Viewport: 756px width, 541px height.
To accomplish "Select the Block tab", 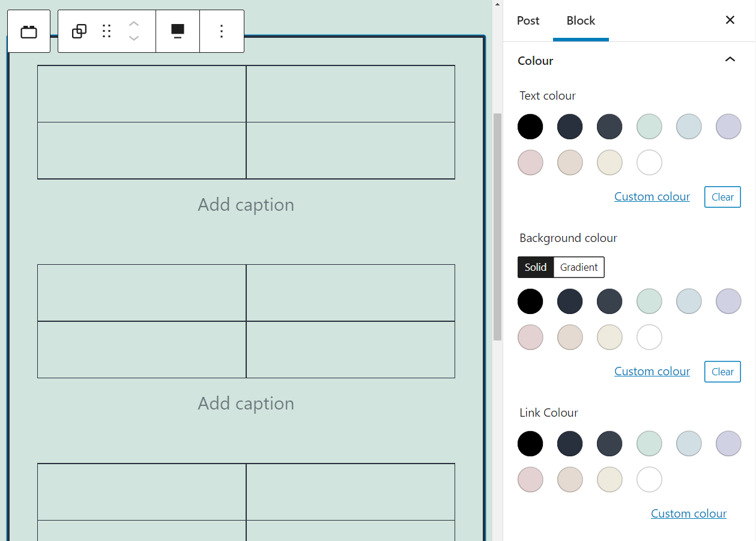I will point(581,20).
